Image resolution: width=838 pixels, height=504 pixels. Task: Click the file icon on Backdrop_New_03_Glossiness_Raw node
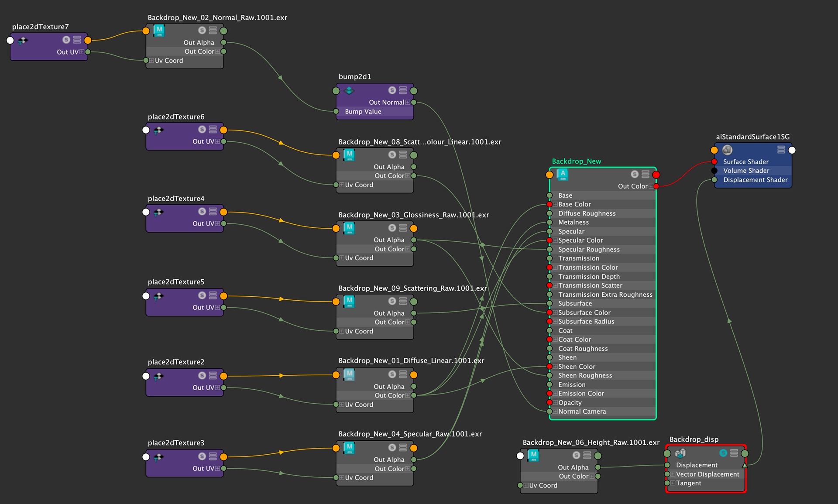(349, 228)
